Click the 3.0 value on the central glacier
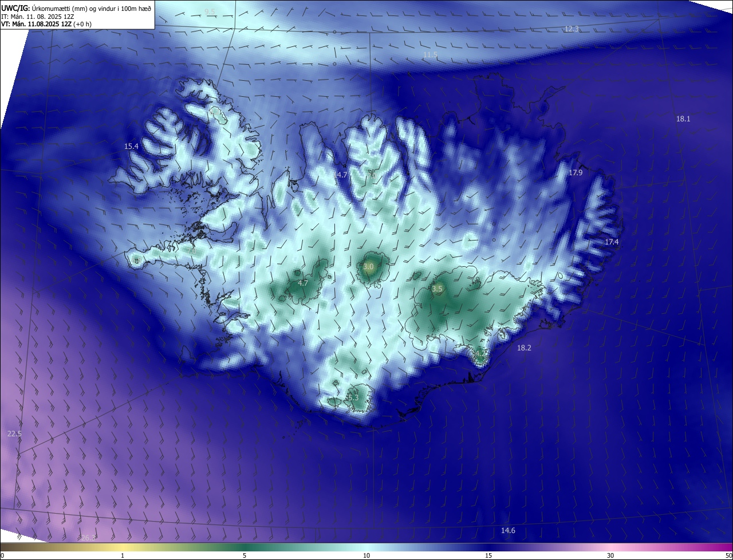733x560 pixels. coord(368,267)
